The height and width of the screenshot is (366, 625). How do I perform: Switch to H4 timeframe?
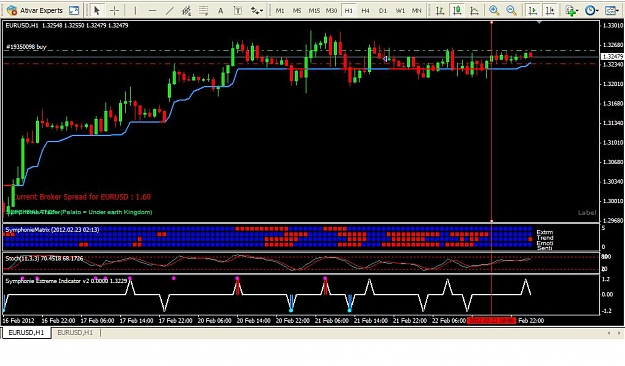coord(366,11)
